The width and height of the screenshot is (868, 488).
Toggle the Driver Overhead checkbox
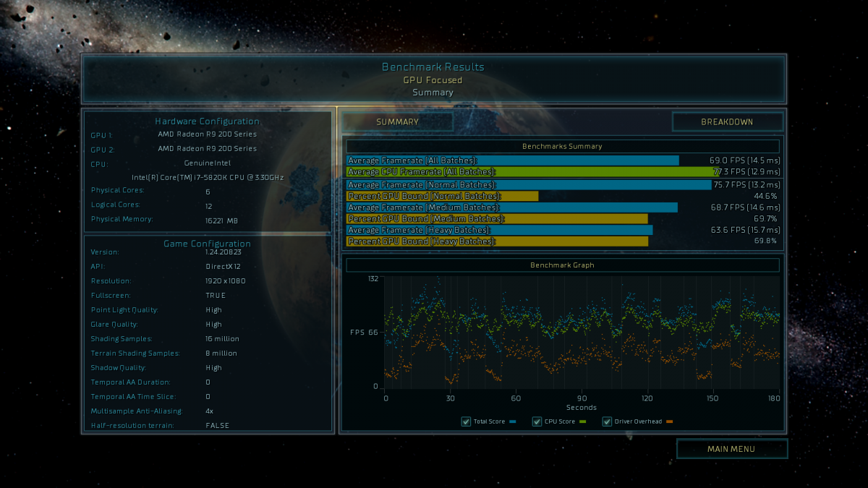coord(607,421)
